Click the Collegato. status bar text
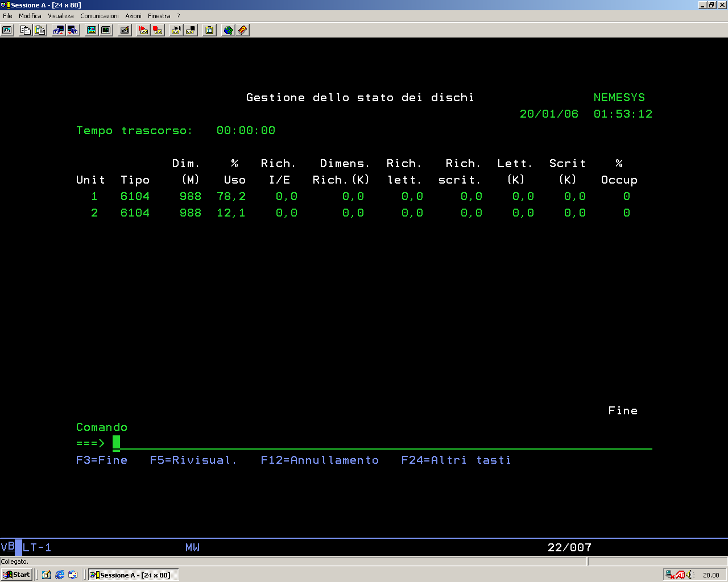Image resolution: width=728 pixels, height=582 pixels. click(15, 562)
